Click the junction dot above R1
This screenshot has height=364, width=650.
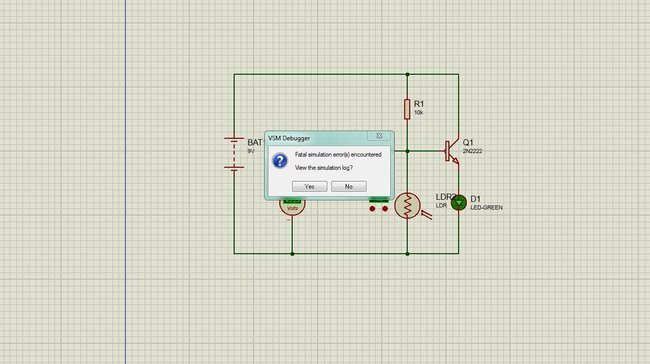coord(407,75)
